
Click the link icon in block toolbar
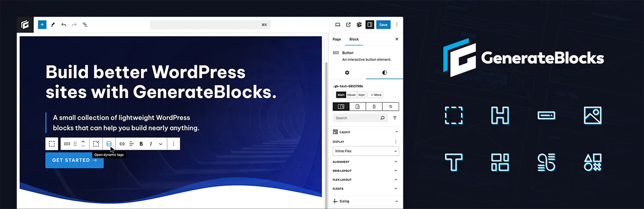pyautogui.click(x=122, y=144)
